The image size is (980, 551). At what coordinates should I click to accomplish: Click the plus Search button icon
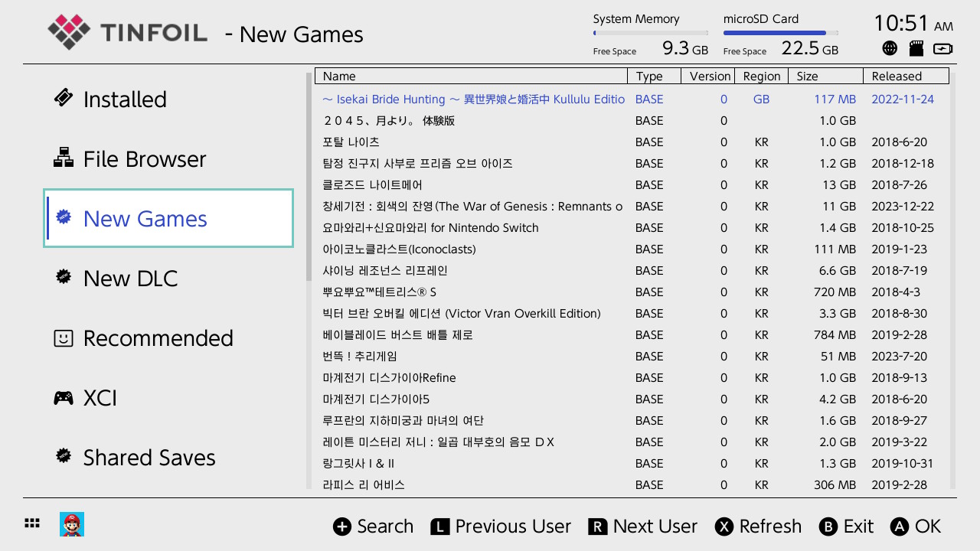342,527
